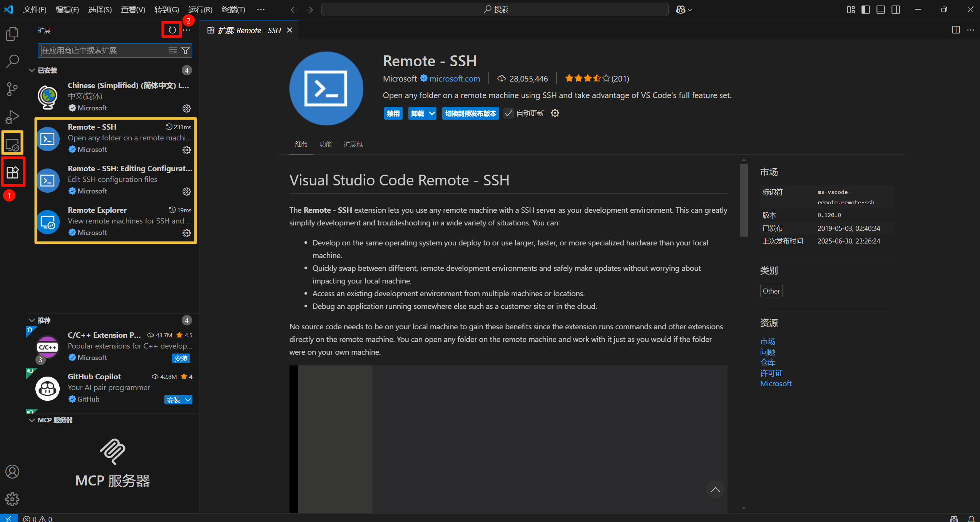
Task: Open the Search view in activity bar
Action: click(12, 62)
